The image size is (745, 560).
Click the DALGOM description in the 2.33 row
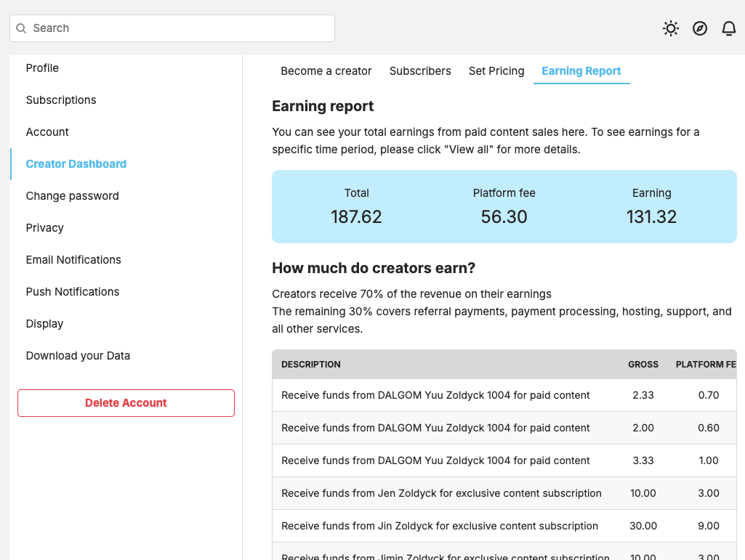pos(435,395)
